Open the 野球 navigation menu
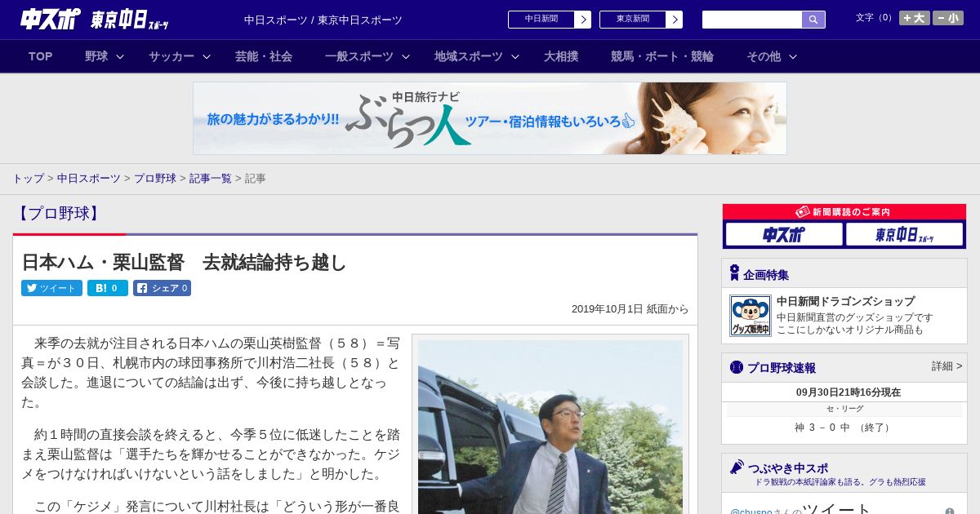The image size is (980, 514). 96,56
